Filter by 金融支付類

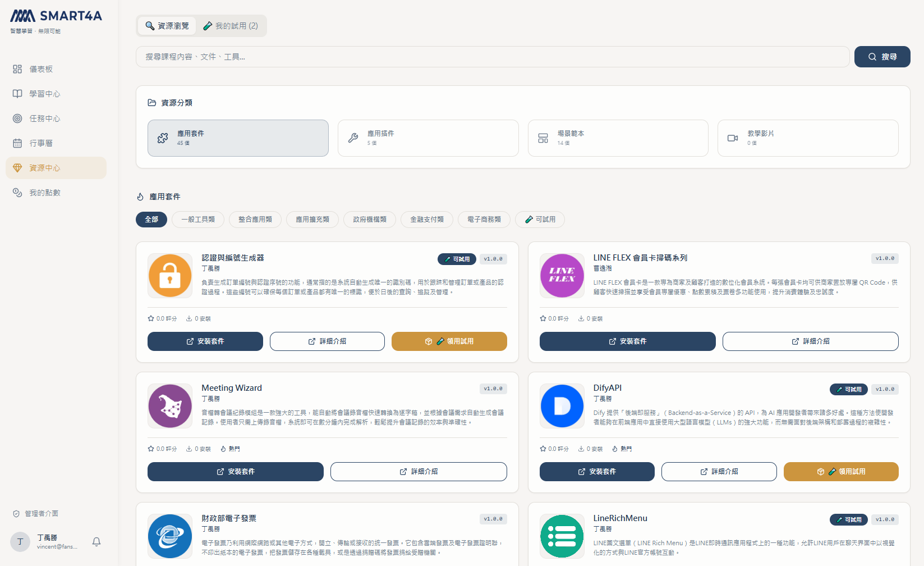pos(427,220)
